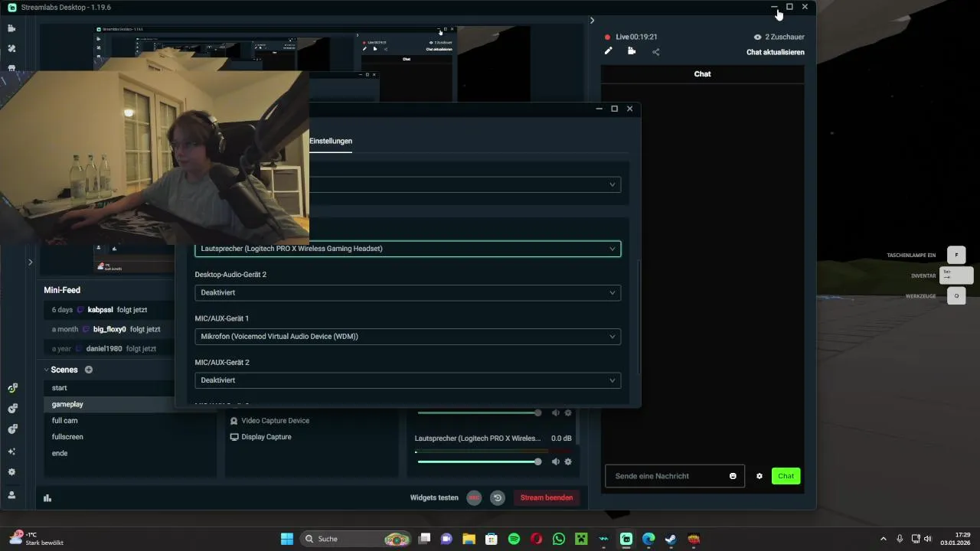Click the share icon under Live timer
Screen dimensions: 980x551
click(656, 52)
